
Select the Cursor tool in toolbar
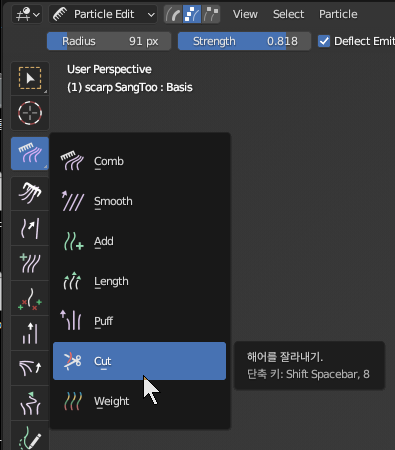(30, 113)
